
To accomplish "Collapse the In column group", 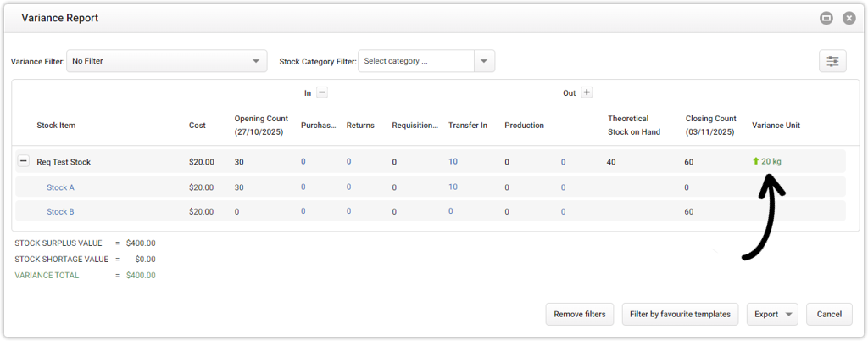I will pos(322,93).
